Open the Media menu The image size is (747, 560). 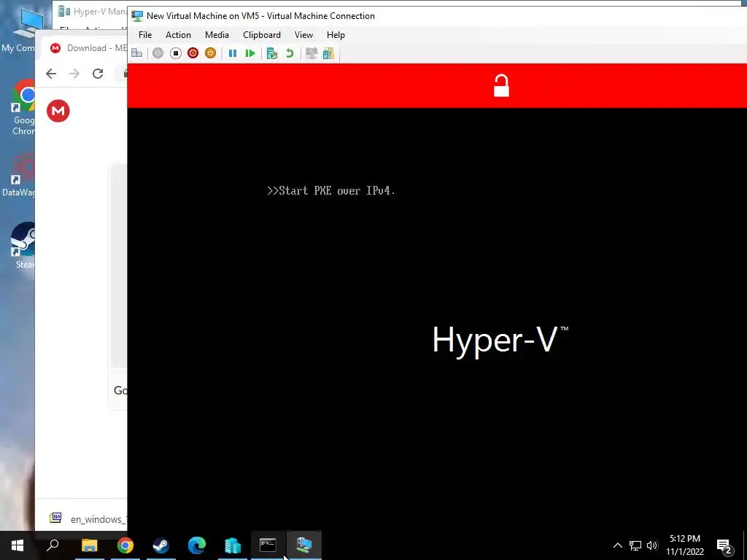point(217,35)
